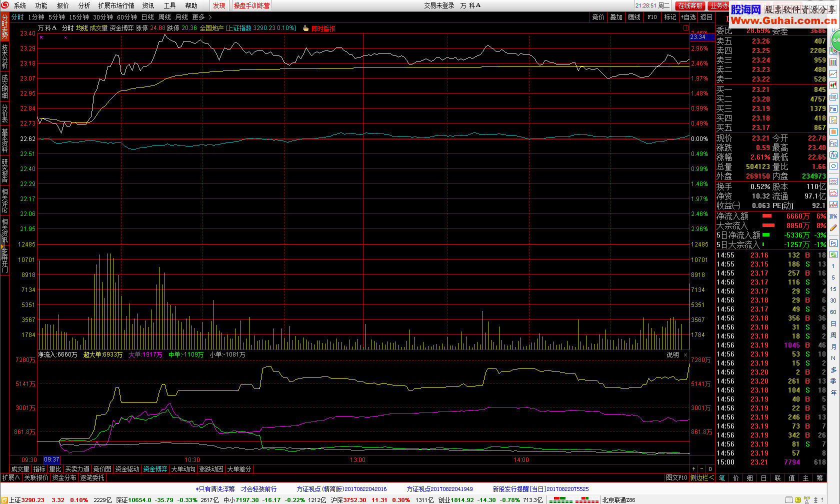Select the 笔 tick tab
840x504 pixels.
tap(722, 478)
